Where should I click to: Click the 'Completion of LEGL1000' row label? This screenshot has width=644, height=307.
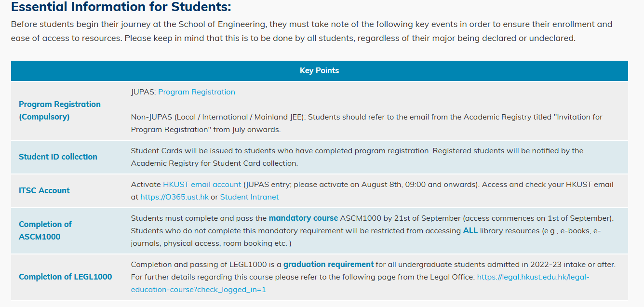65,277
